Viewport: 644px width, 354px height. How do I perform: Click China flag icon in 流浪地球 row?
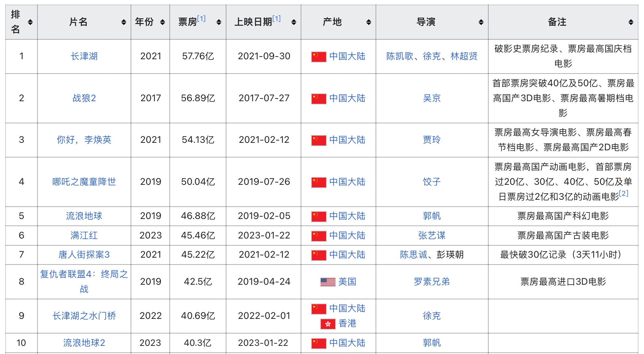319,216
